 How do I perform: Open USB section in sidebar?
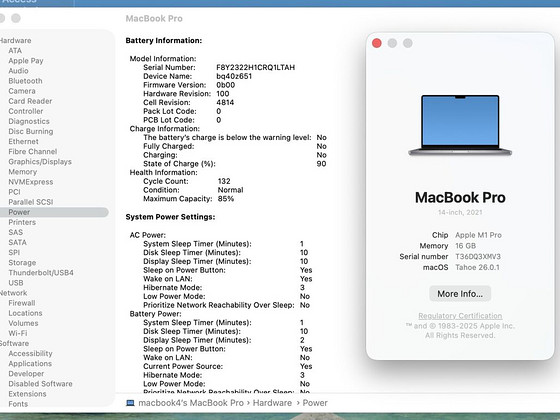click(x=16, y=283)
